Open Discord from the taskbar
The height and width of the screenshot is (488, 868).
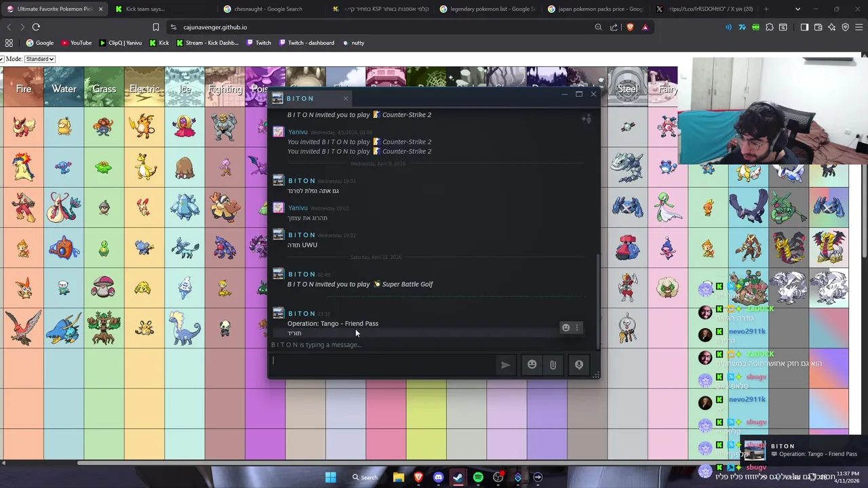tap(438, 477)
